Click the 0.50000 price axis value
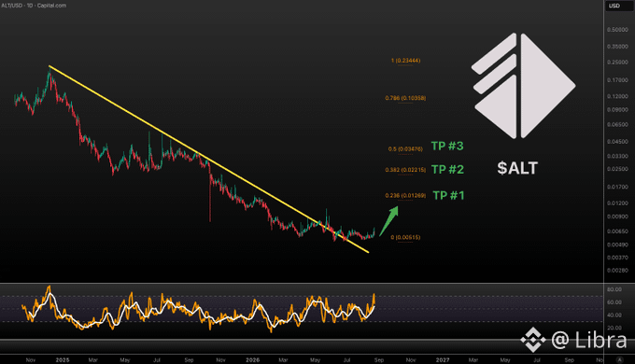635x364 pixels. click(617, 30)
